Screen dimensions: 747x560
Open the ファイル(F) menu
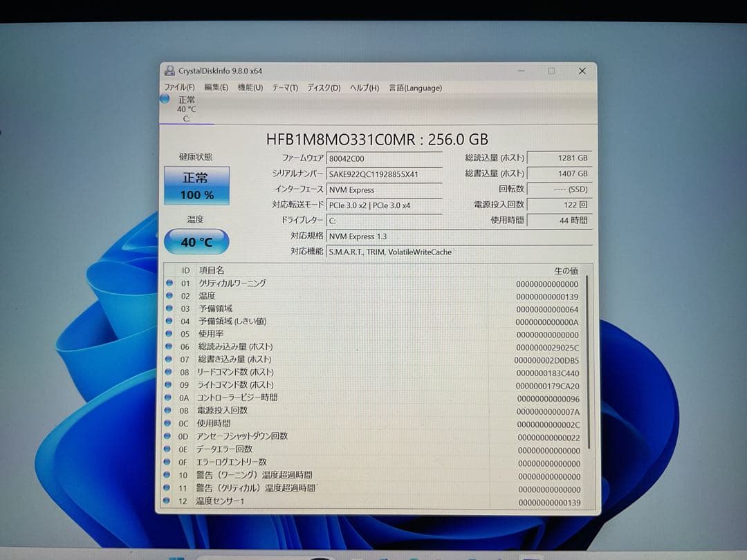(179, 88)
